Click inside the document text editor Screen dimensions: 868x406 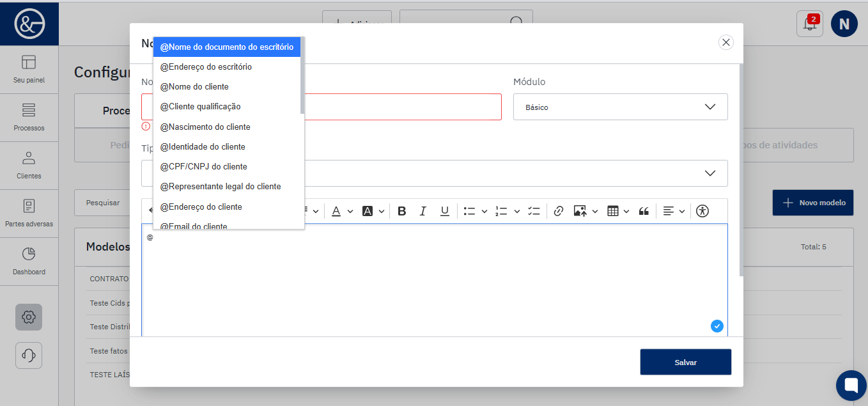434,280
